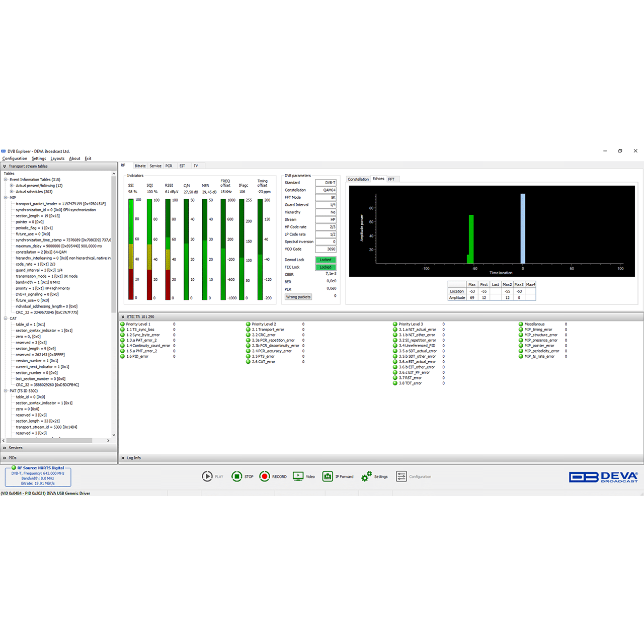
Task: Switch to the Bitrate tab
Action: click(x=140, y=166)
